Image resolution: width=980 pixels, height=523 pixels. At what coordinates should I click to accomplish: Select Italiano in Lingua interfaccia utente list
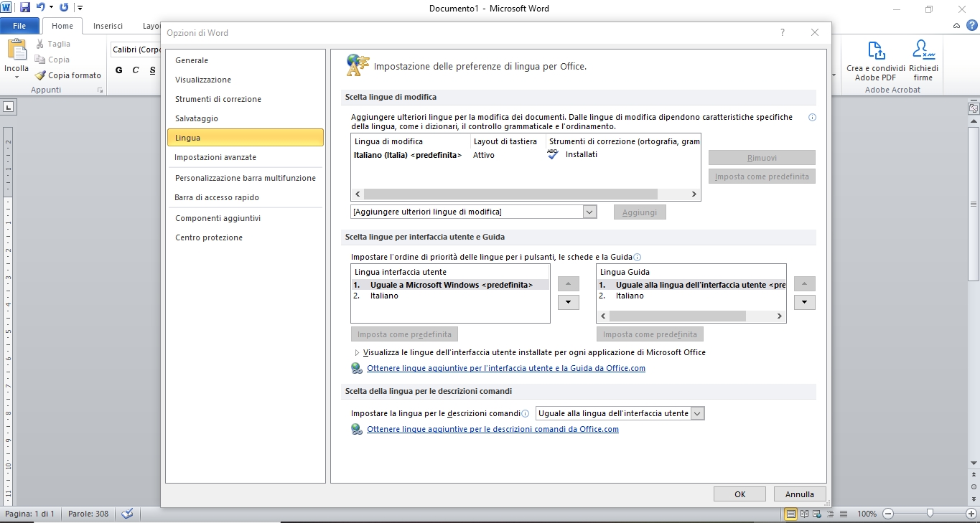(x=450, y=296)
